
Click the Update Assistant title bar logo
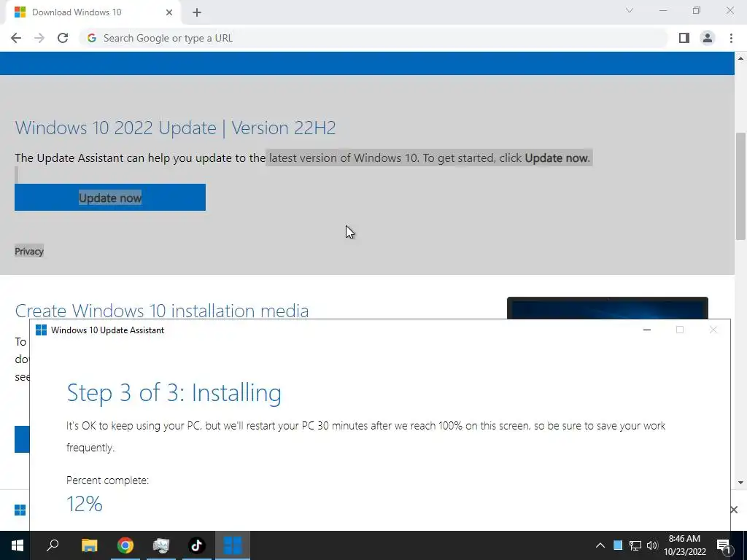click(42, 330)
